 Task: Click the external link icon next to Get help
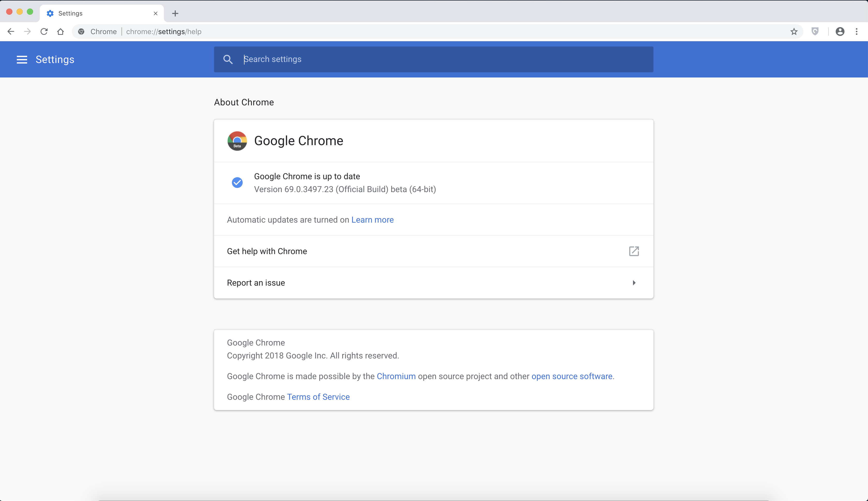tap(634, 251)
